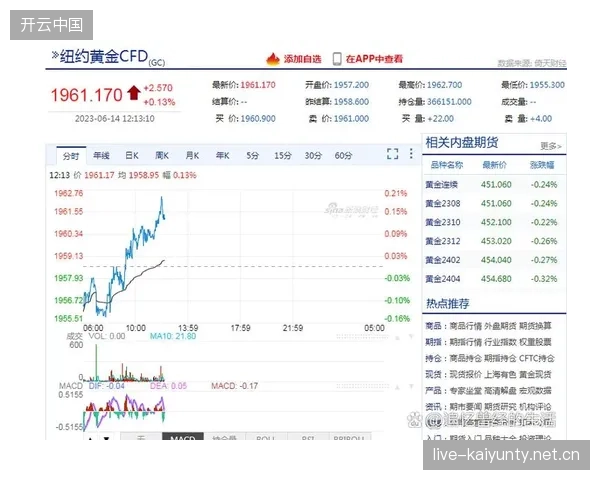
Task: Open the 黄金现货 link
Action: pyautogui.click(x=535, y=374)
